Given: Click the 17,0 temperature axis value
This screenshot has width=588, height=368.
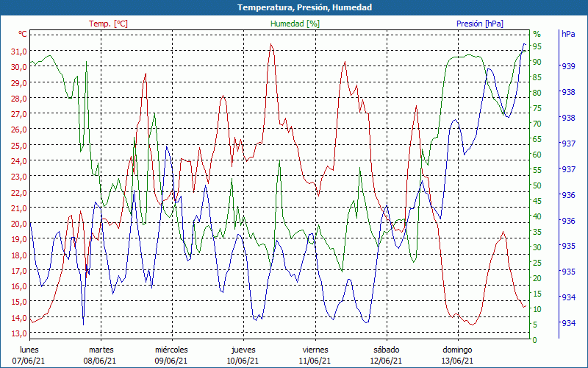Looking at the screenshot, I should click(x=18, y=271).
